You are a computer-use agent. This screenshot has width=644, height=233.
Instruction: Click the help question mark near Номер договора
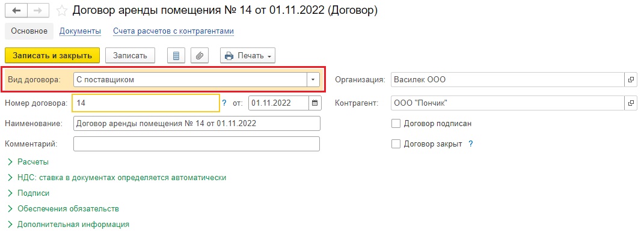point(224,103)
